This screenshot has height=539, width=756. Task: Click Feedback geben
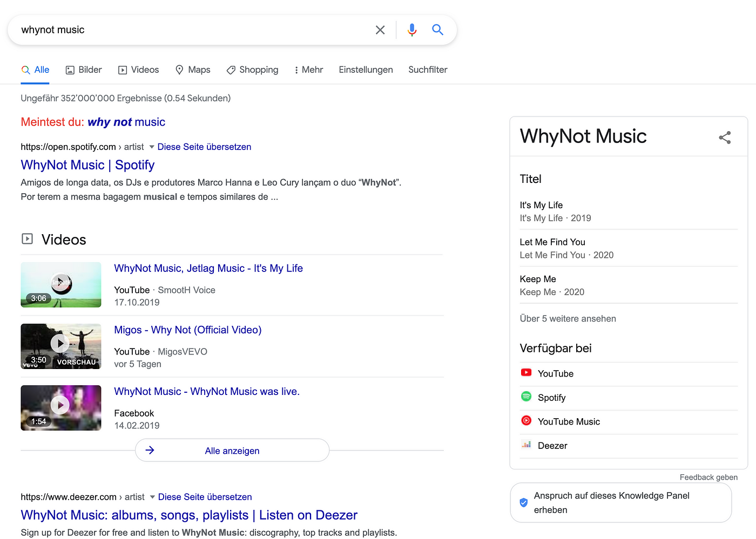[x=708, y=477]
